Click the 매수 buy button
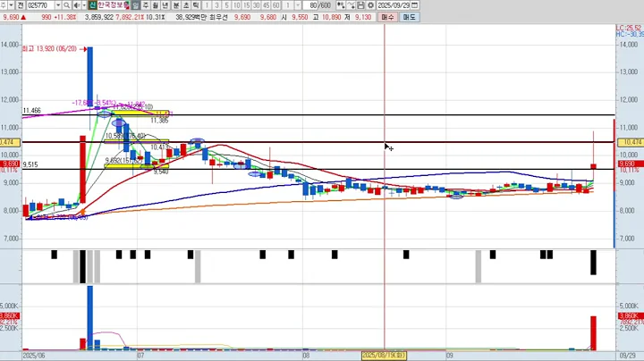 387,17
